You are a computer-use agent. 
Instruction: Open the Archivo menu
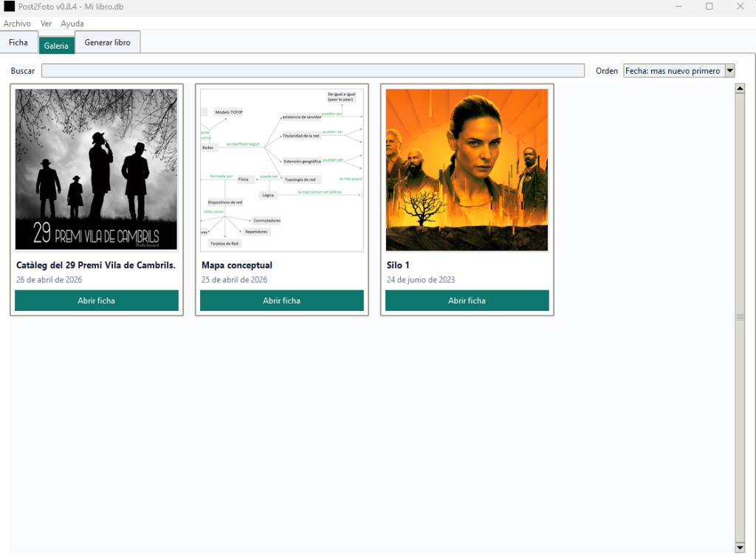pyautogui.click(x=17, y=24)
